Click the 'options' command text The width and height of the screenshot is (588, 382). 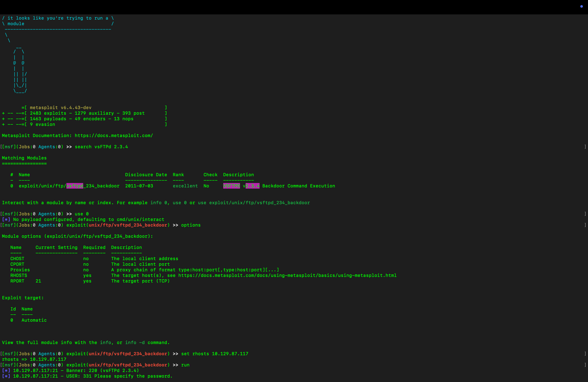click(191, 225)
